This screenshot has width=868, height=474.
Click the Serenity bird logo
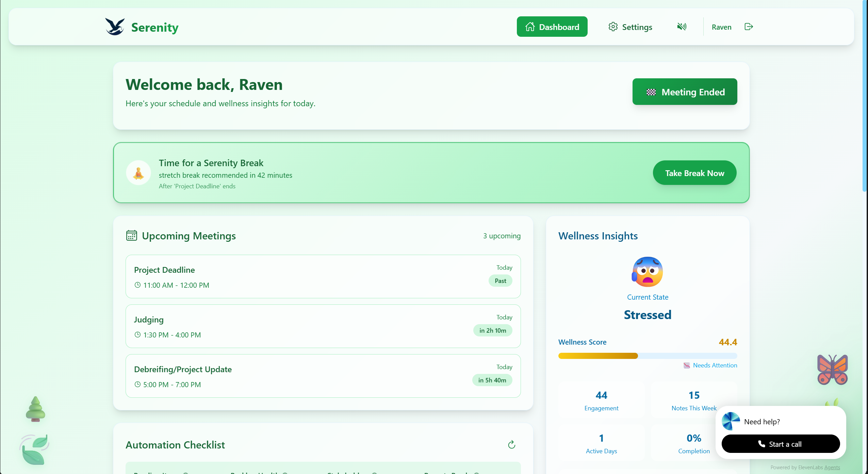[x=115, y=27]
